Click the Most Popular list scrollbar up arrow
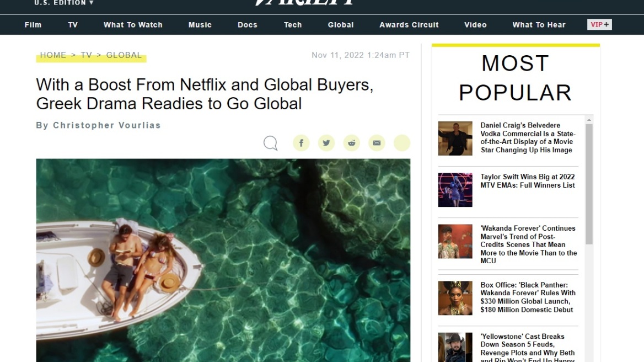This screenshot has height=362, width=644. click(x=589, y=120)
